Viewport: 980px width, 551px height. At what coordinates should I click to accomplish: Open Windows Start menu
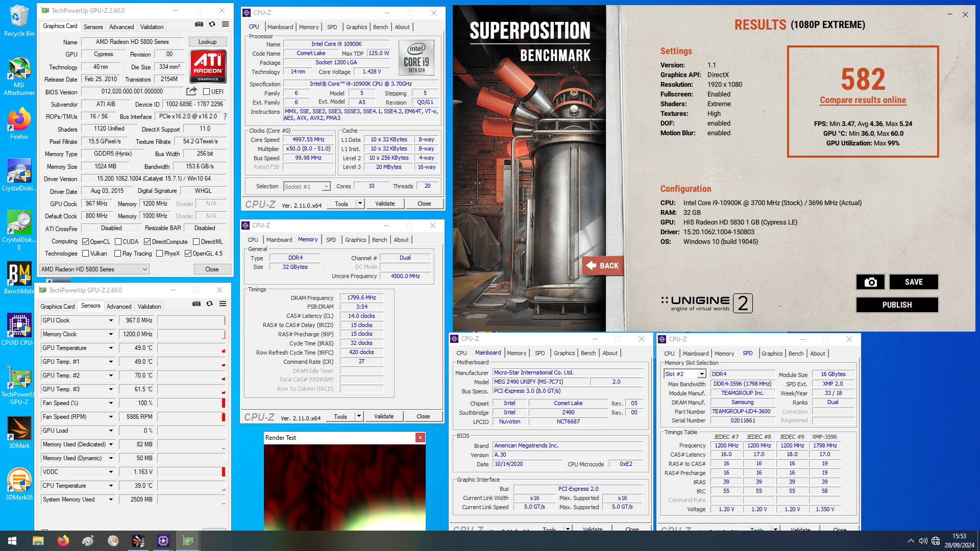[12, 541]
